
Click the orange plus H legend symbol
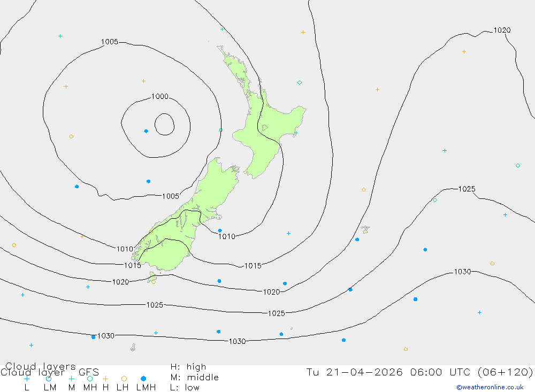click(x=105, y=379)
